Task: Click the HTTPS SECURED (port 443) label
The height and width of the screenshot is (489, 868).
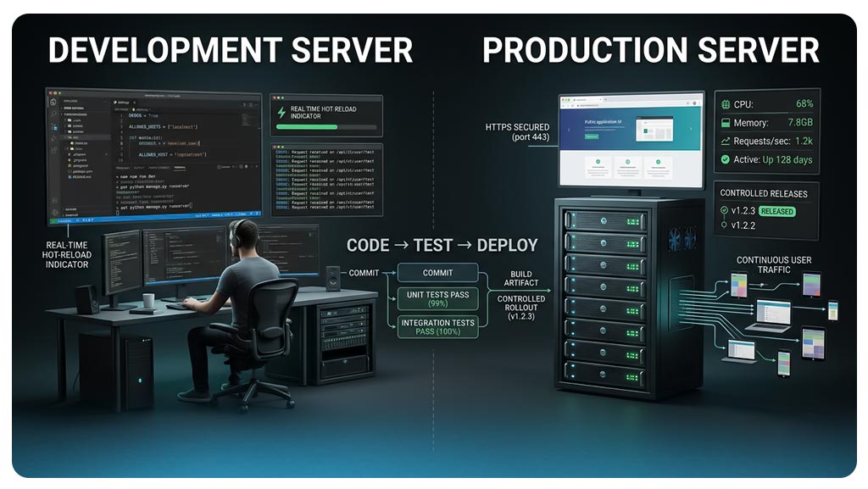Action: point(518,132)
